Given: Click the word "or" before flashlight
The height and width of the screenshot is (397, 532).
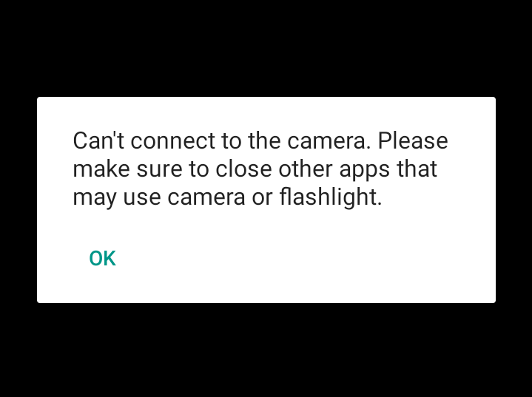Looking at the screenshot, I should pos(262,198).
